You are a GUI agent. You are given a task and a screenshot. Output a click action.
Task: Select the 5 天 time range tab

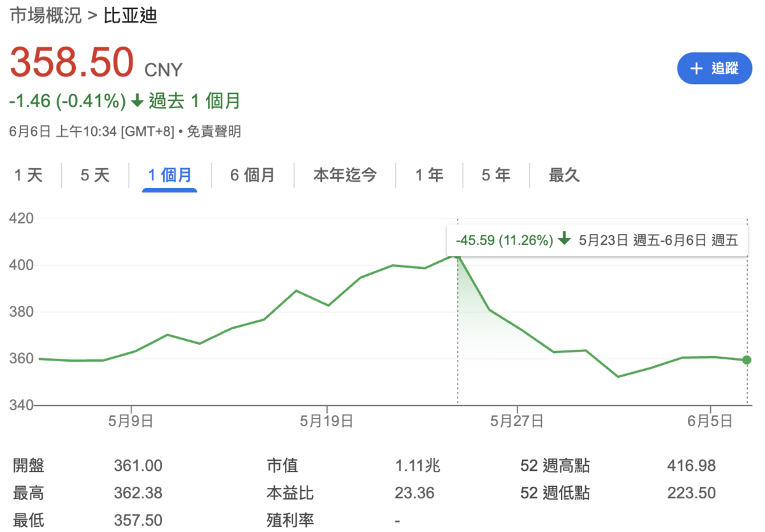[x=95, y=175]
